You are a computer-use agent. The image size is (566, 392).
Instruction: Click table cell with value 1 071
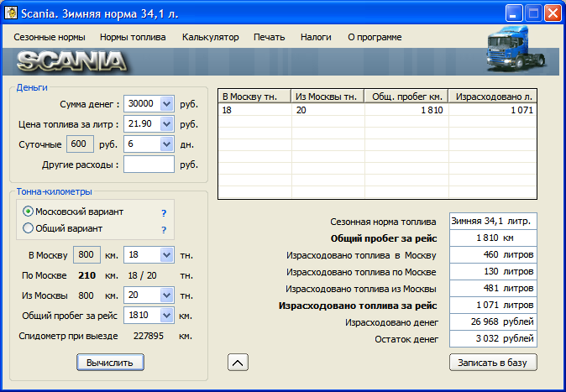493,110
